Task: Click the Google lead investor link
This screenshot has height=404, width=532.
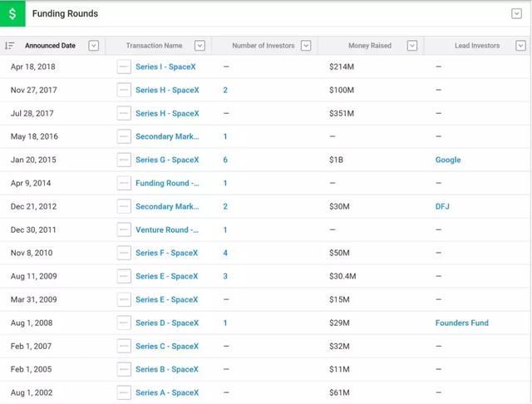Action: click(x=447, y=160)
